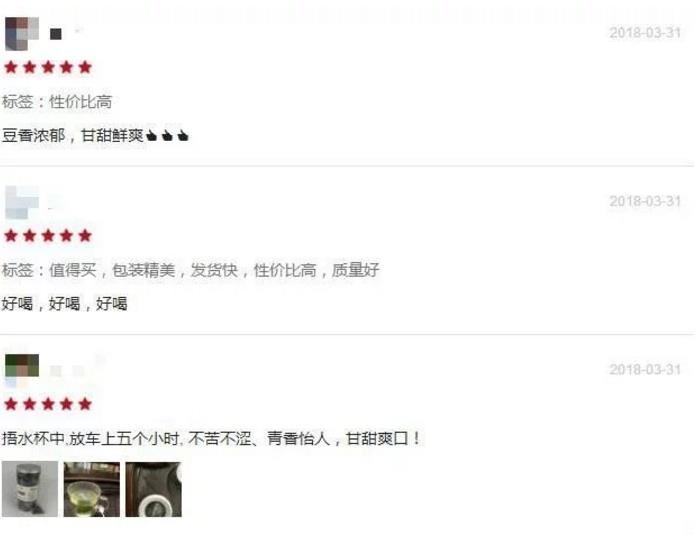Click the dark username block beside first avatar

coord(56,34)
